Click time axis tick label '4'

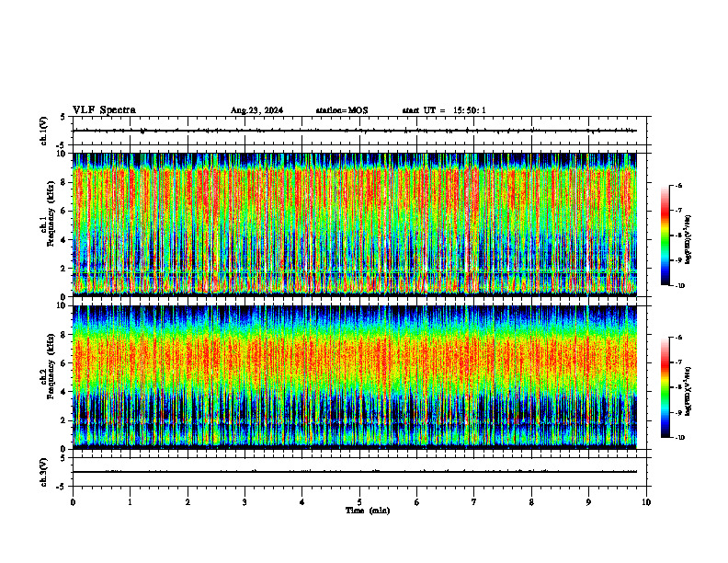click(302, 502)
